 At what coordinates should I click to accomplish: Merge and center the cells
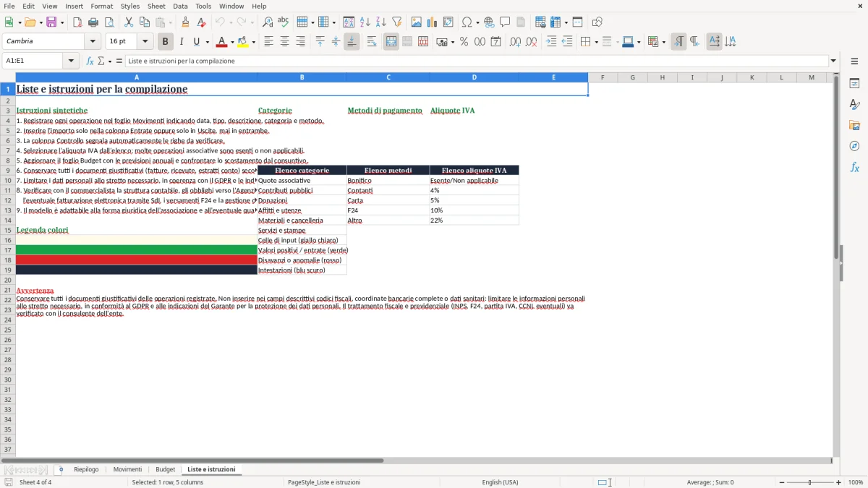[391, 42]
